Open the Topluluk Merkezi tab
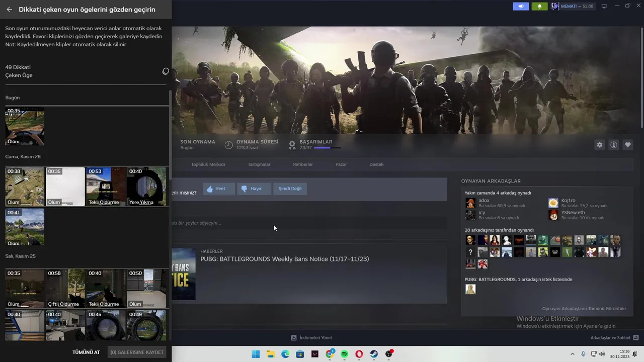Screen dimensions: 644x362 (x=208, y=164)
